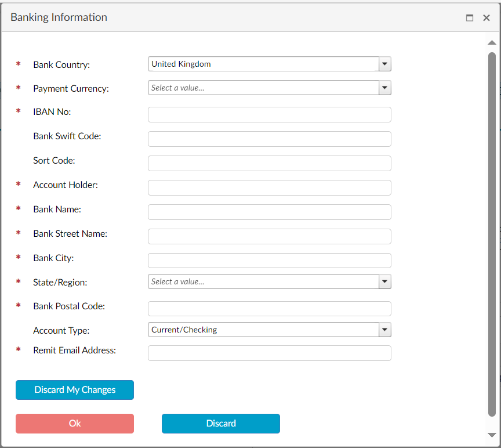This screenshot has width=501, height=448.
Task: Open the Account Type dropdown
Action: click(x=384, y=330)
